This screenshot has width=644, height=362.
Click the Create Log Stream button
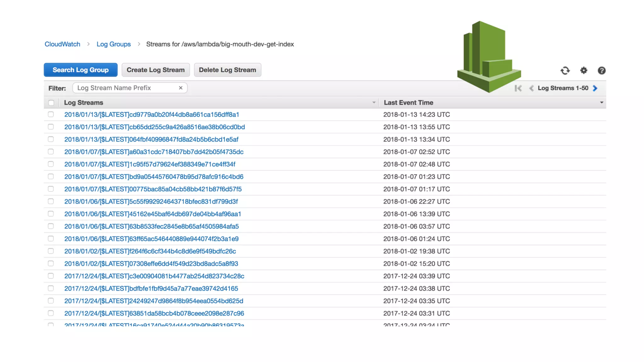(156, 70)
